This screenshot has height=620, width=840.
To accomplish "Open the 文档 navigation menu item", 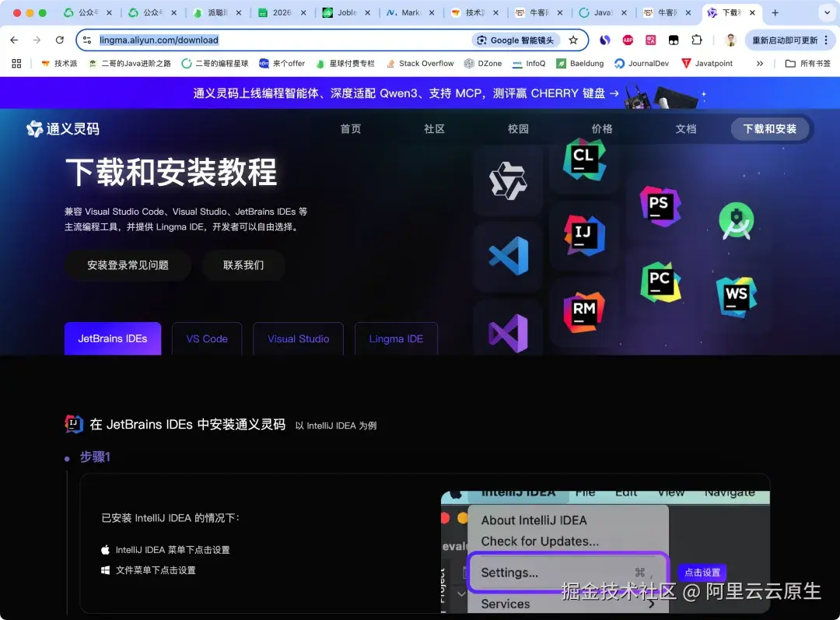I will (x=685, y=128).
